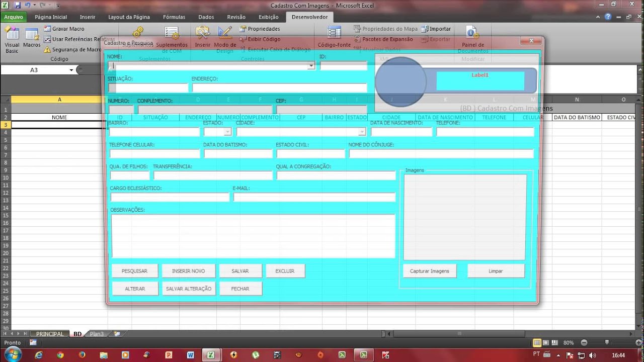Viewport: 644px width, 362px height.
Task: Click Gravar Macro in ribbon
Action: 64,29
